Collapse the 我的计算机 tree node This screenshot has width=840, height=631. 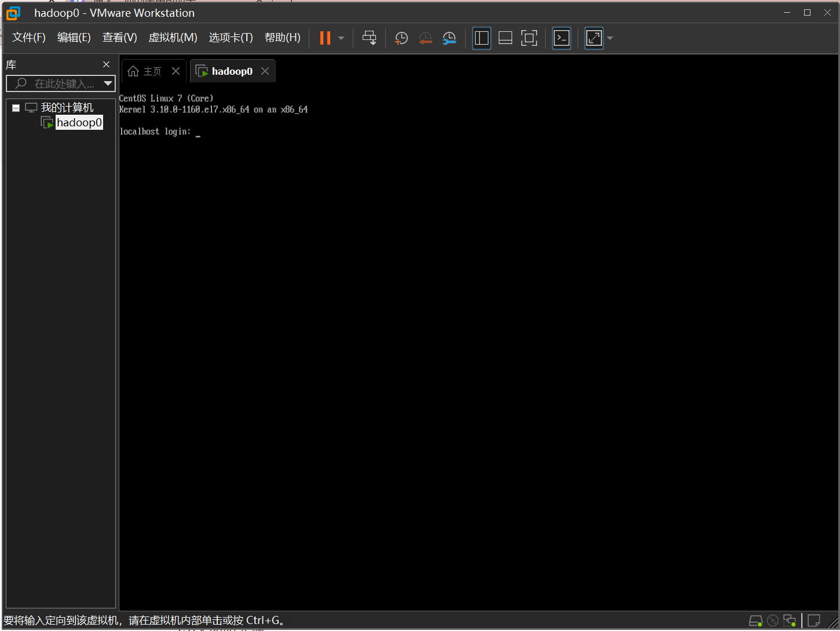(16, 108)
